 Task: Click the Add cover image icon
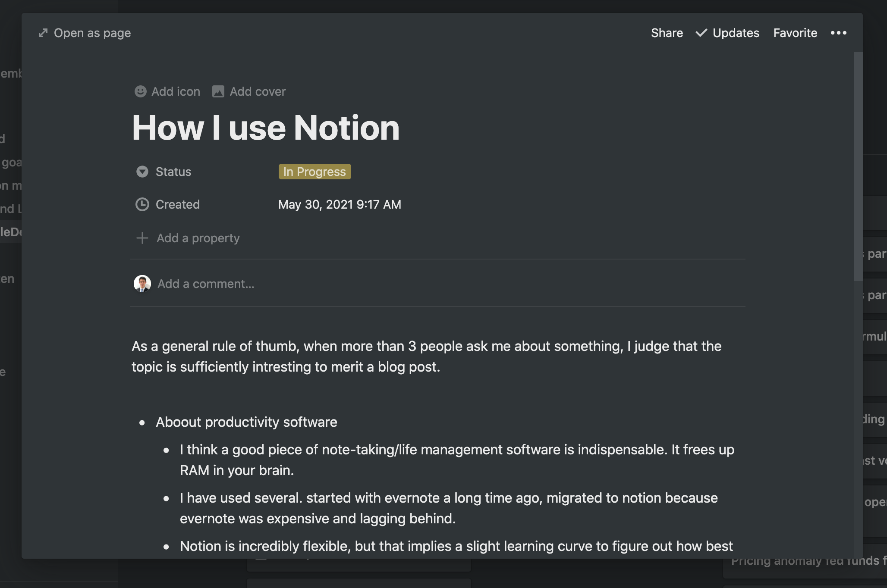218,91
